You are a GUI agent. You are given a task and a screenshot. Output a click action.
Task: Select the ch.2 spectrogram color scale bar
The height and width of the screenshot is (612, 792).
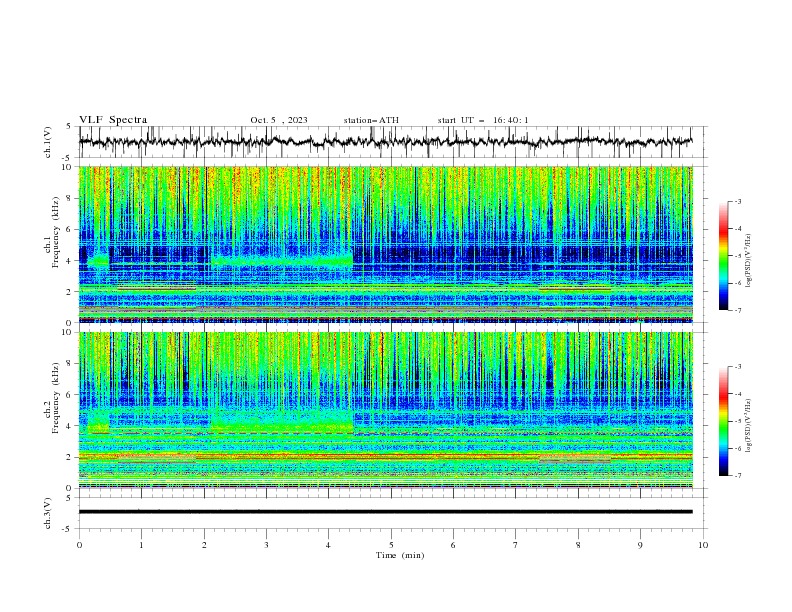click(x=723, y=421)
